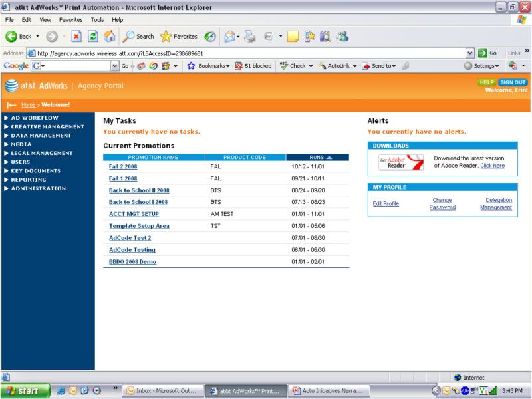532x399 pixels.
Task: Open the Tools menu
Action: (x=97, y=19)
